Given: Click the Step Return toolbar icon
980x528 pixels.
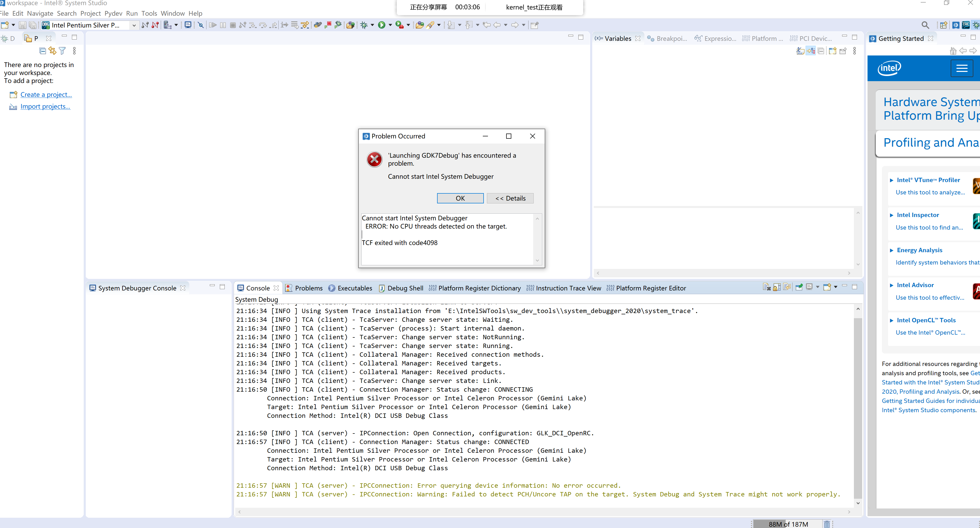Looking at the screenshot, I should 273,25.
